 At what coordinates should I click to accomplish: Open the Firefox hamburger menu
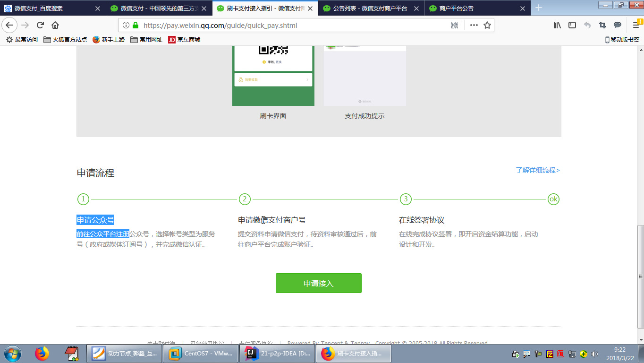(636, 25)
